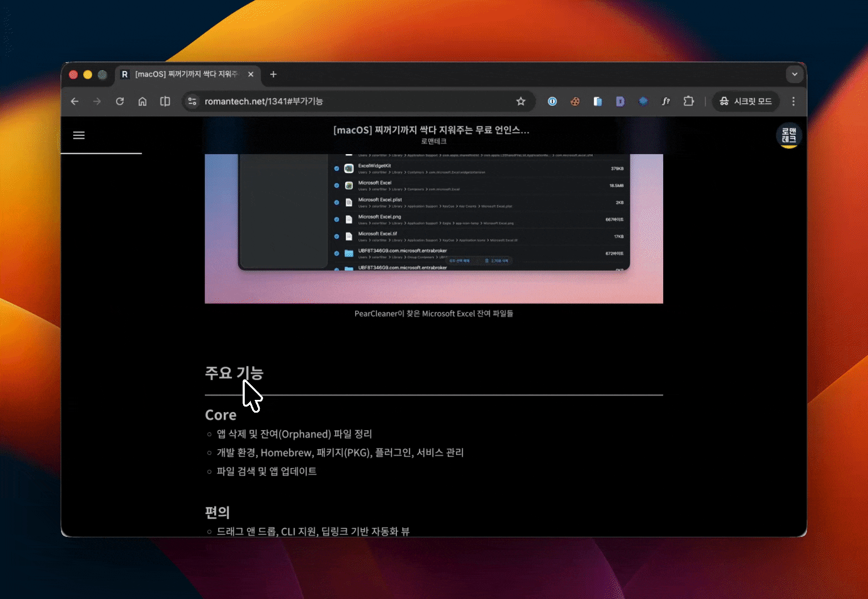Screen dimensions: 868x599
Task: Click the post title in the header
Action: (x=431, y=130)
